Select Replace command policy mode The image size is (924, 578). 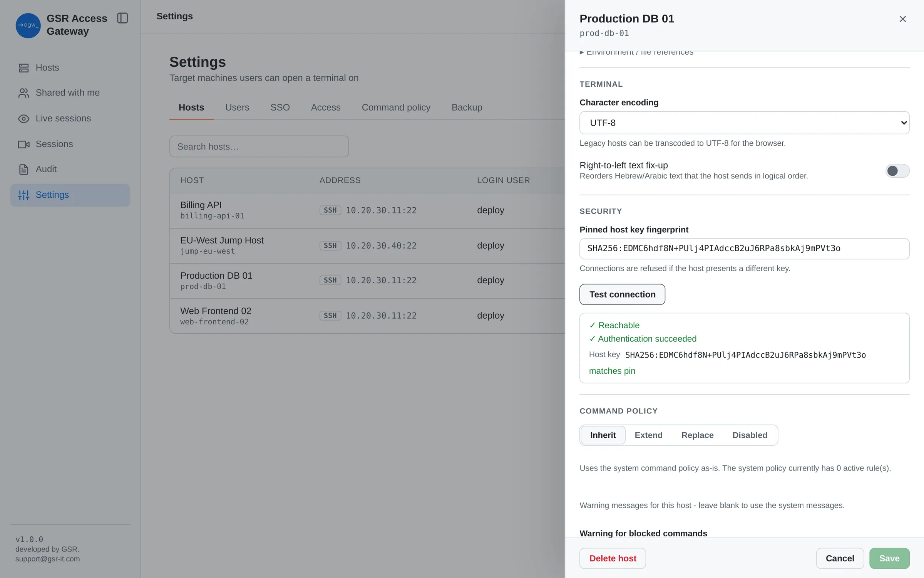coord(697,435)
